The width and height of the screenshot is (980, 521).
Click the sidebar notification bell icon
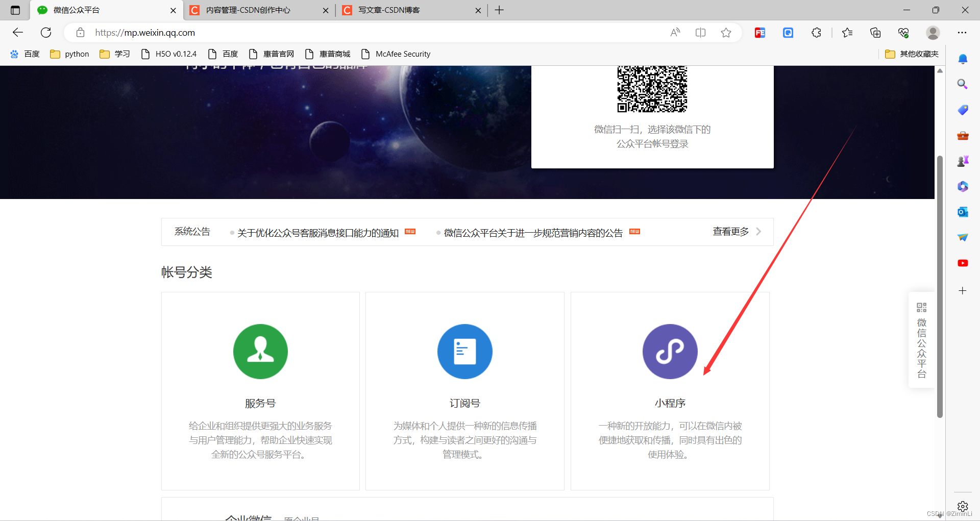point(963,59)
